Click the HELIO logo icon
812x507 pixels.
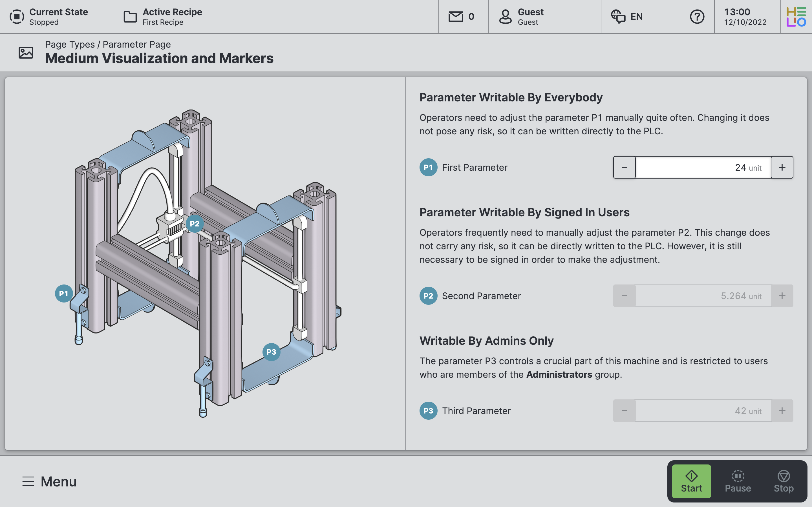[796, 16]
